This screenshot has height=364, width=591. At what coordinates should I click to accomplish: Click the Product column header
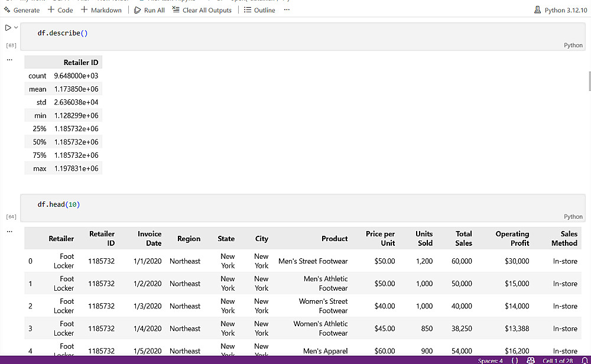[335, 239]
